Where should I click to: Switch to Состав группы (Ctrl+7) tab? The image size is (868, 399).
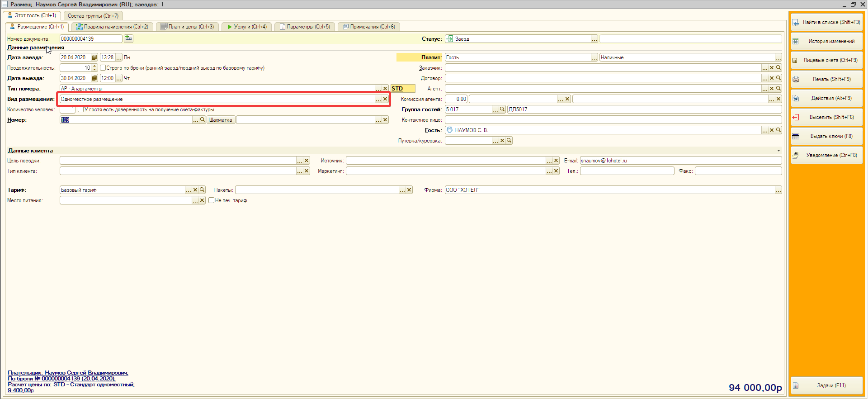[93, 16]
